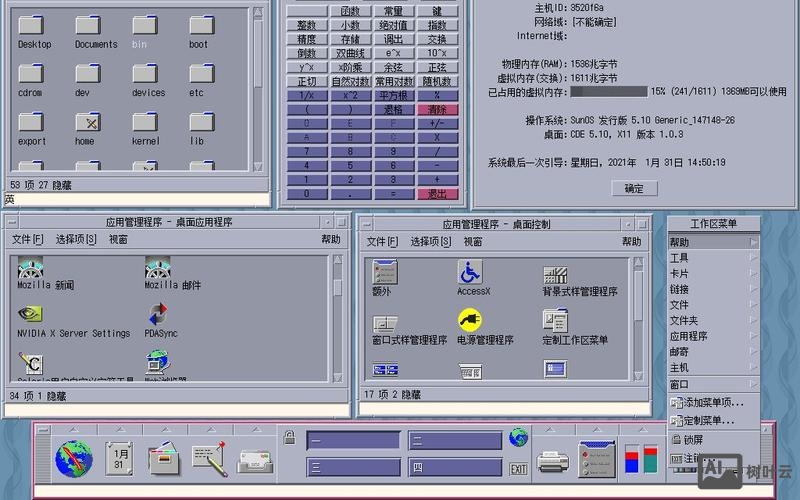
Task: Expand the 工具 submenu in workspace menu
Action: pos(714,258)
